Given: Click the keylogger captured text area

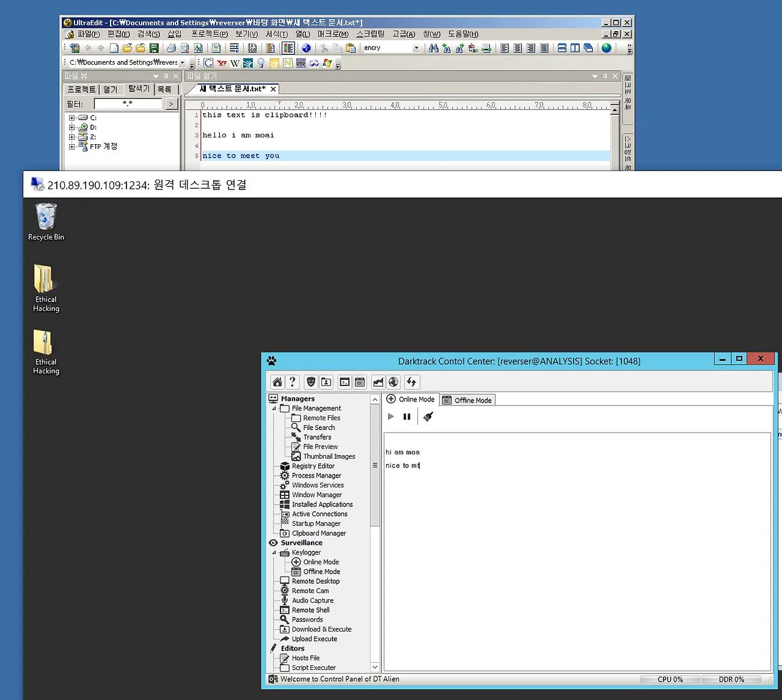Looking at the screenshot, I should [577, 552].
